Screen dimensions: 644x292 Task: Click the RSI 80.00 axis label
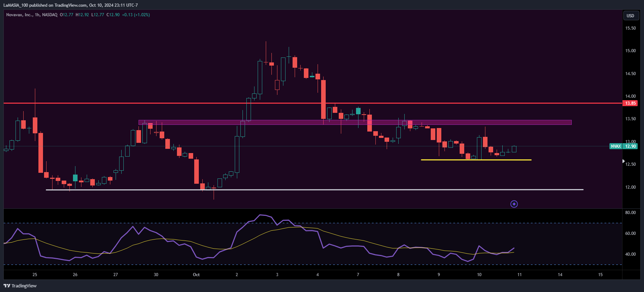tap(630, 213)
